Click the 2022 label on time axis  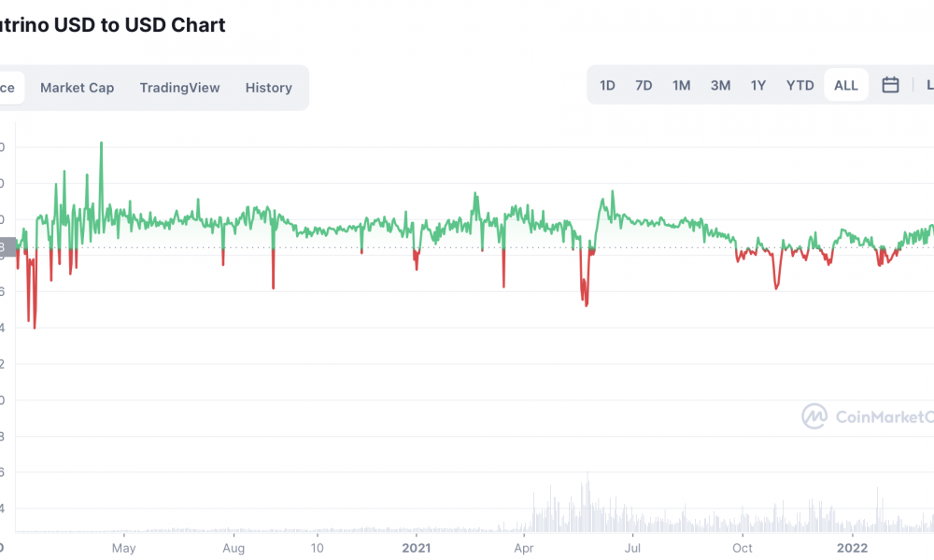pos(852,548)
